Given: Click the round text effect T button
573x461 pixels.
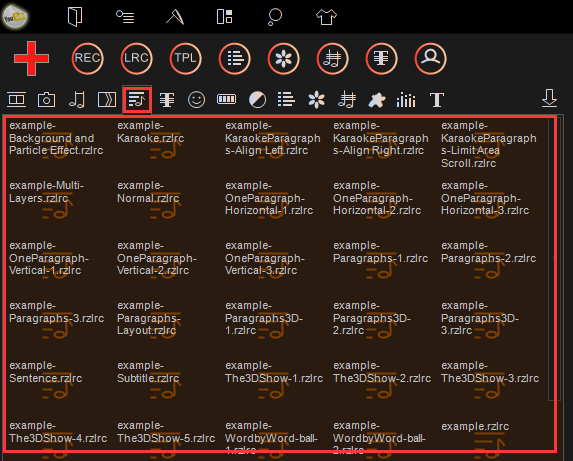Looking at the screenshot, I should pyautogui.click(x=382, y=58).
